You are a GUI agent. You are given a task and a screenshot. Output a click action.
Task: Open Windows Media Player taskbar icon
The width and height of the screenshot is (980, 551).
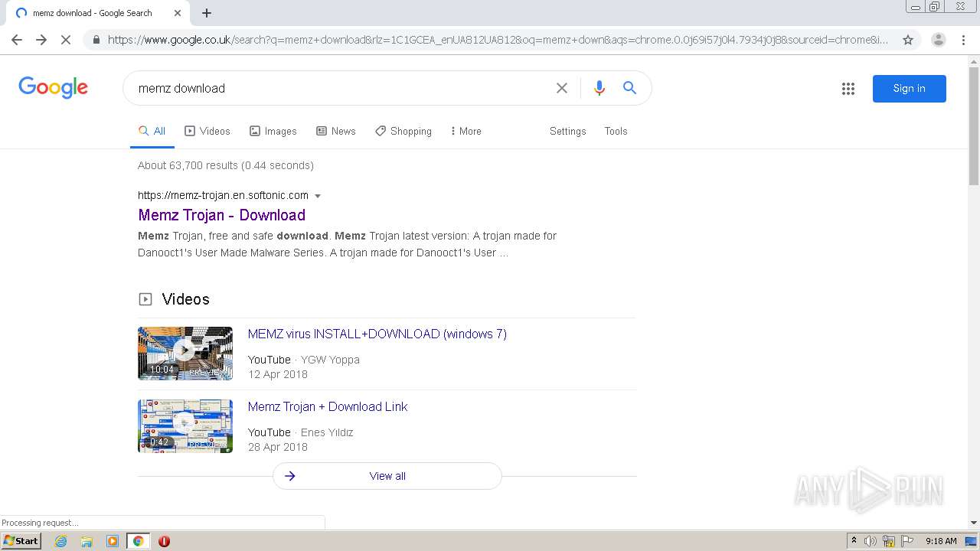[x=113, y=541]
